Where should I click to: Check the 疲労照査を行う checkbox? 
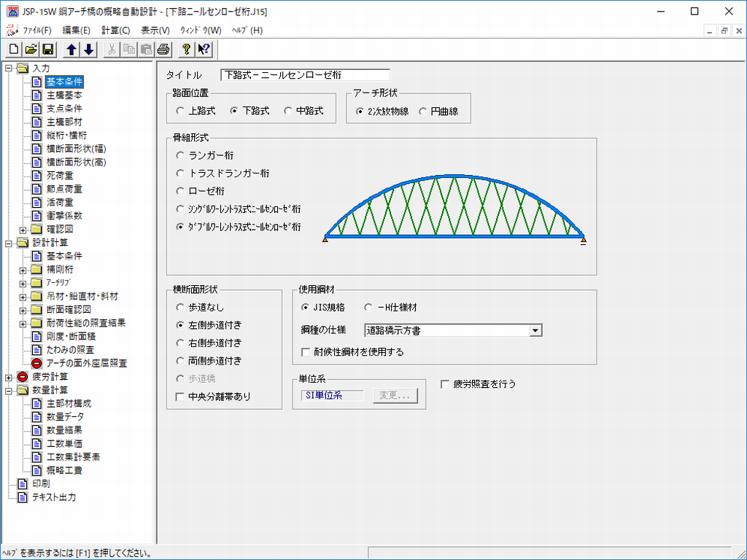coord(445,384)
